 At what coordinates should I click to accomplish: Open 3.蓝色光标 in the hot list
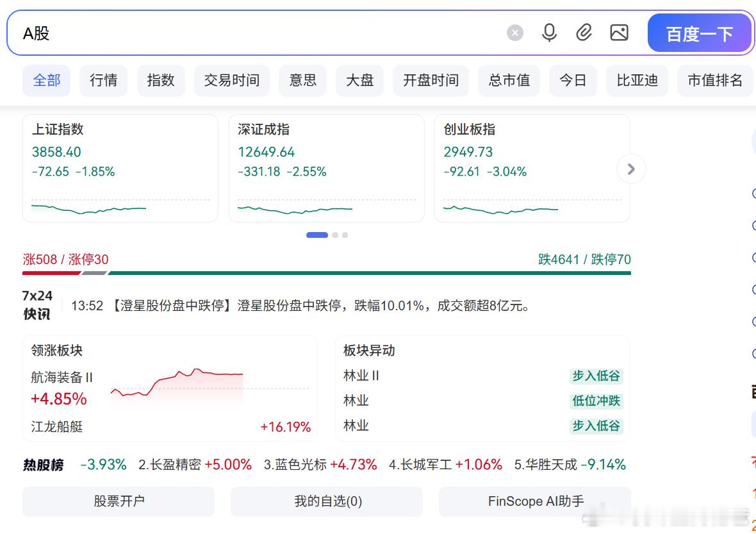pos(320,465)
